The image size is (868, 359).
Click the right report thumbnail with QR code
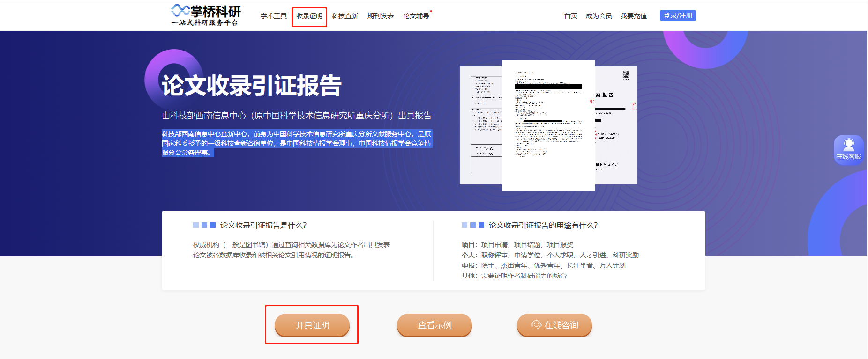pyautogui.click(x=616, y=125)
